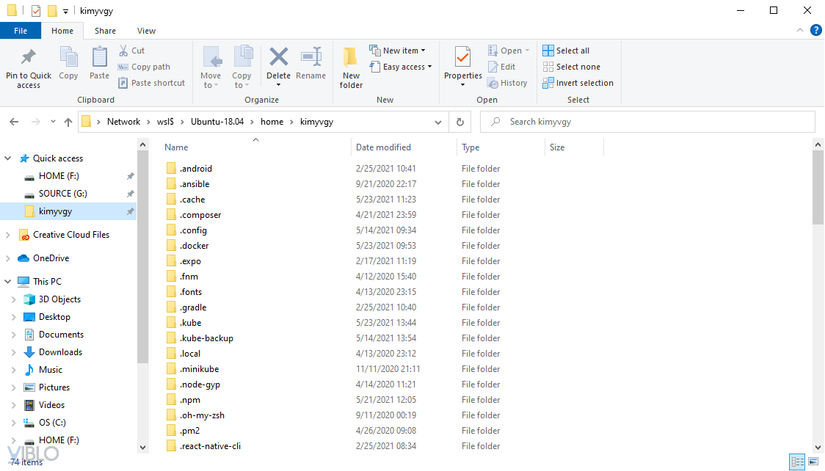Viewport: 825px width, 471px height.
Task: Click Properties quick access toolbar icon
Action: (36, 11)
